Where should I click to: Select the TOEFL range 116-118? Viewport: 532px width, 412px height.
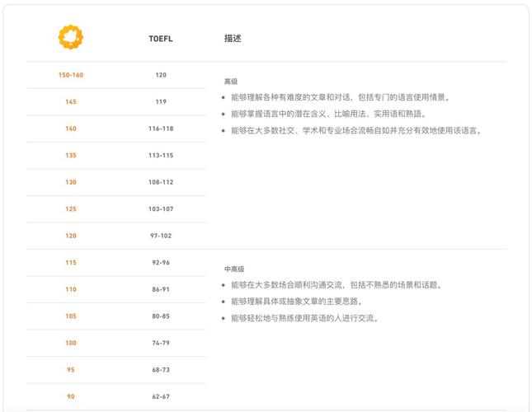(x=161, y=129)
